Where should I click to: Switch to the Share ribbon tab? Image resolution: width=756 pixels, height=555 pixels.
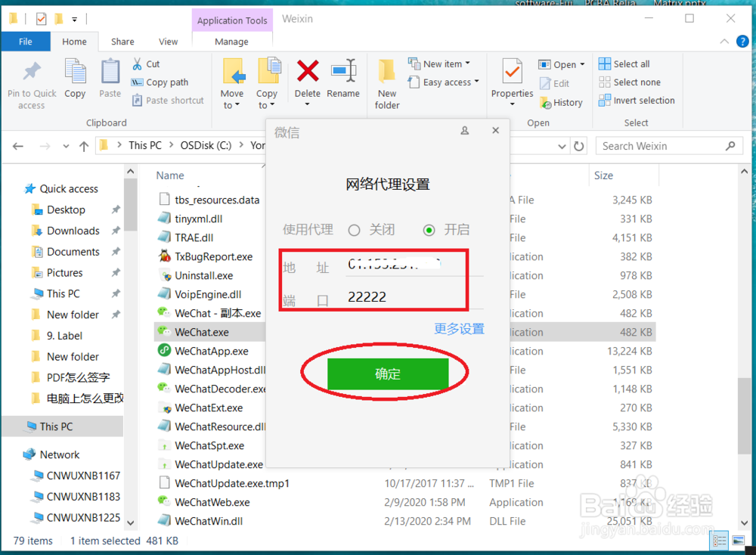pyautogui.click(x=122, y=42)
